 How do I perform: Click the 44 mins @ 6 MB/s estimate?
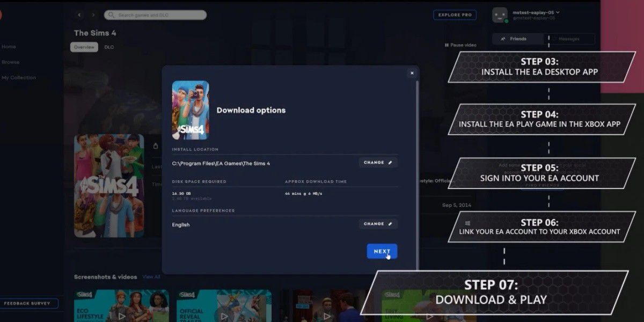pos(303,193)
